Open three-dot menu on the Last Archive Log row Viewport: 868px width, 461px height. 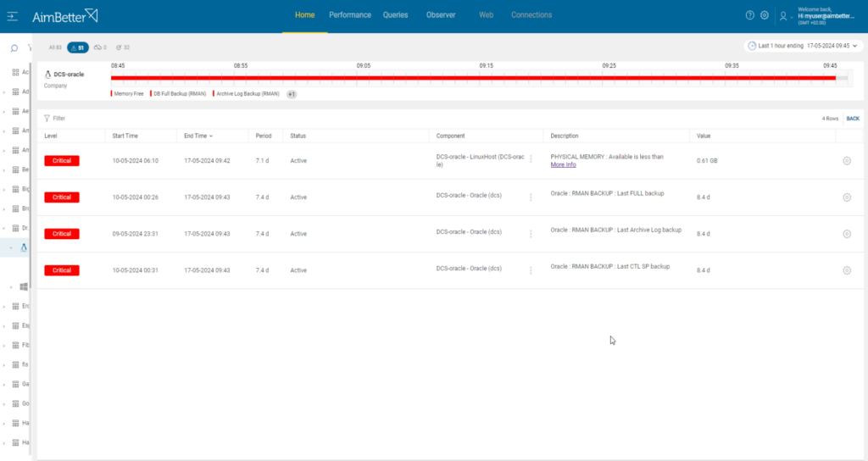click(x=531, y=234)
